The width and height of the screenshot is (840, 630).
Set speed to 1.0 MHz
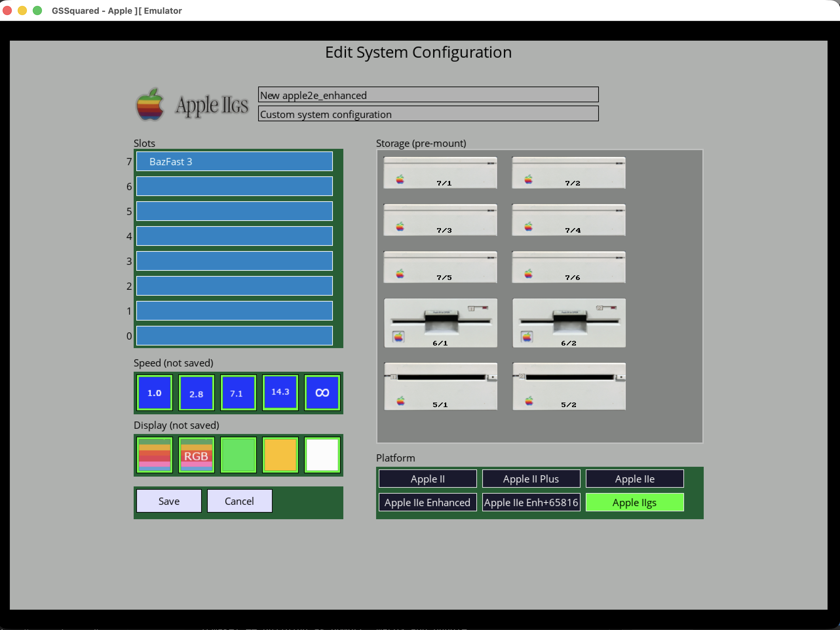155,393
